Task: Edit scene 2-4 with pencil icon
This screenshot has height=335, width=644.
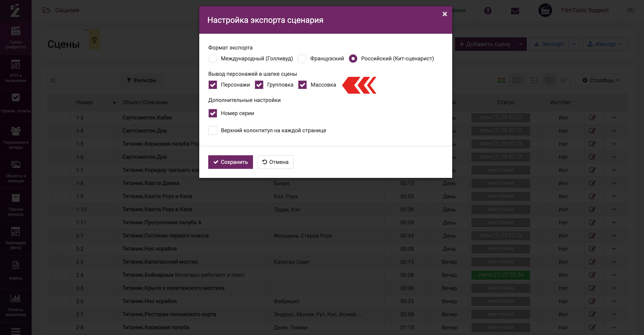Action: point(592,275)
